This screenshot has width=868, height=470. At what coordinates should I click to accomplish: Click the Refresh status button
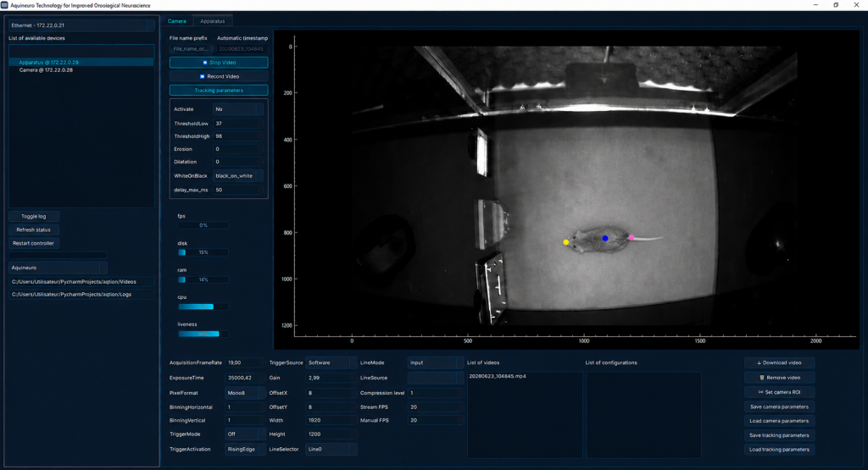coord(34,229)
